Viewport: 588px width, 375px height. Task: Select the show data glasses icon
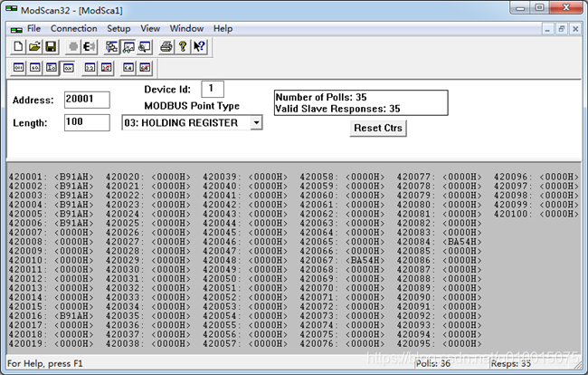[x=128, y=46]
